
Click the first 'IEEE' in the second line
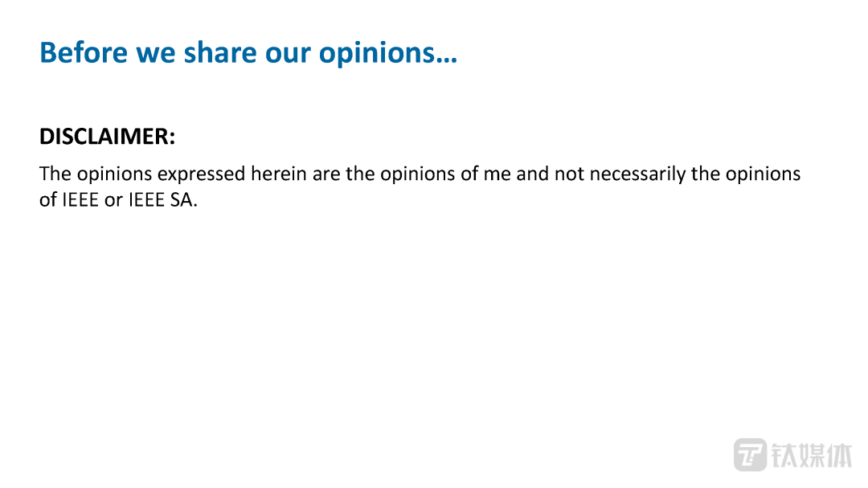click(81, 200)
